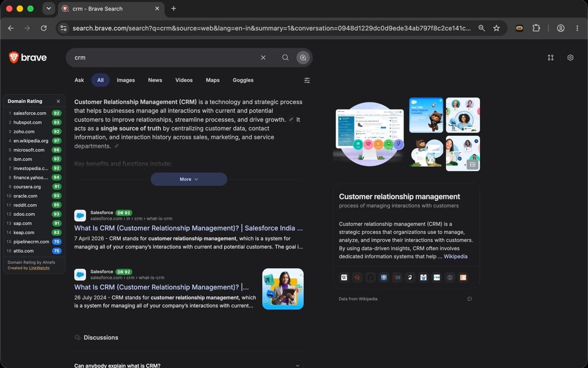This screenshot has height=368, width=588.
Task: Open a new browser tab
Action: [x=173, y=8]
